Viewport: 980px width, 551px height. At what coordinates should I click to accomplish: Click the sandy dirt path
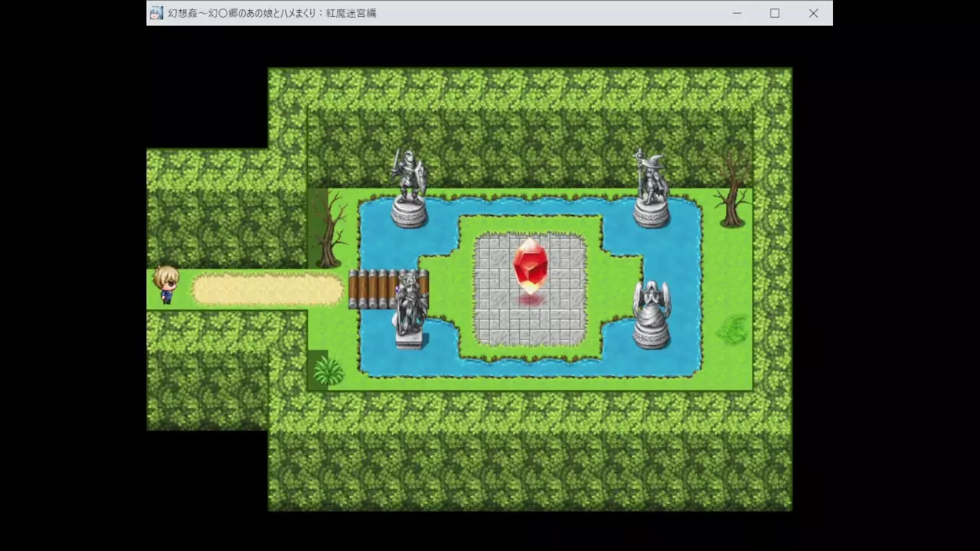[x=266, y=290]
